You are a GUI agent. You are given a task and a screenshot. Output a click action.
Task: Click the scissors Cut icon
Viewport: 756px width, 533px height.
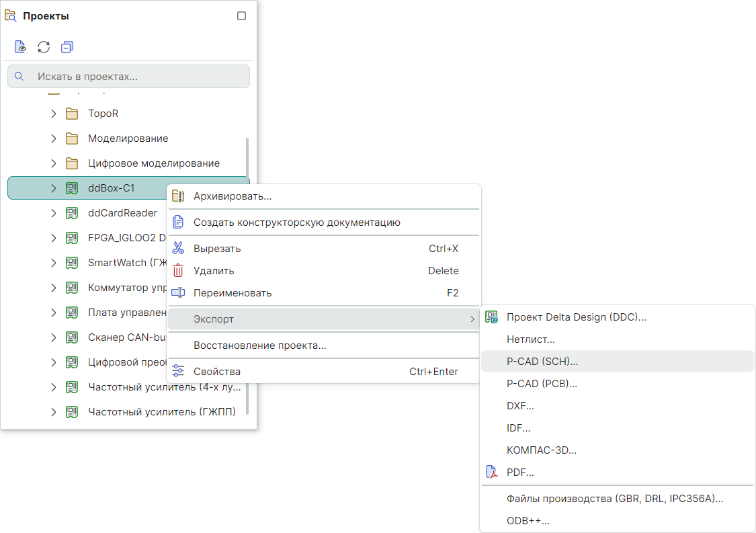point(178,248)
